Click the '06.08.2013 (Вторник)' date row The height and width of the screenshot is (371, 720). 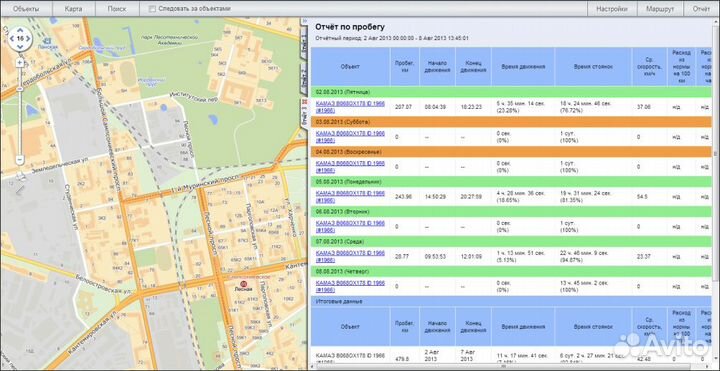(x=512, y=212)
